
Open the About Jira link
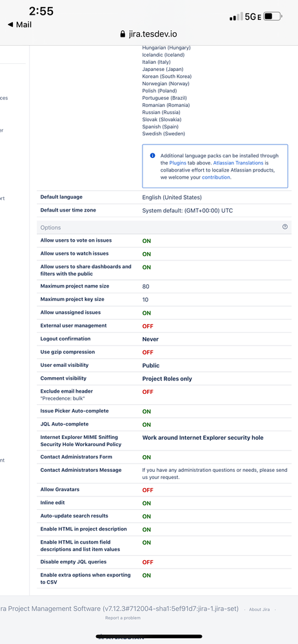tap(259, 609)
